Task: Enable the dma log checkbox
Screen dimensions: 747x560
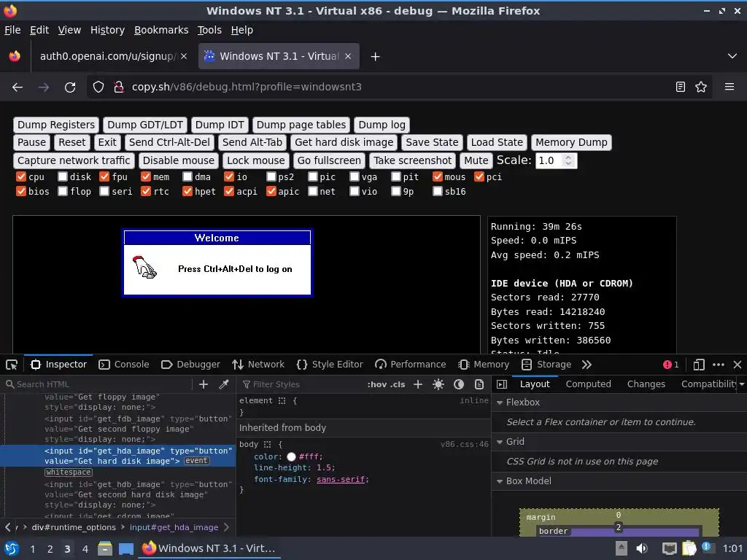Action: (x=187, y=176)
